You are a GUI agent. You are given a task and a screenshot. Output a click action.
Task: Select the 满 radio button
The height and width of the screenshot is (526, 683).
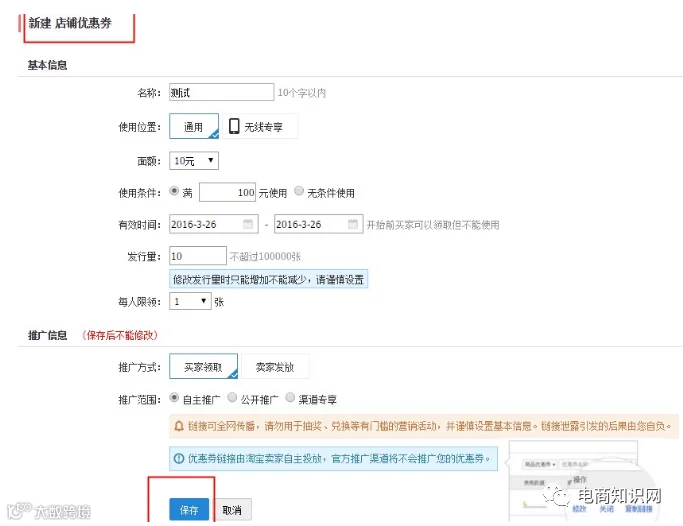point(174,191)
